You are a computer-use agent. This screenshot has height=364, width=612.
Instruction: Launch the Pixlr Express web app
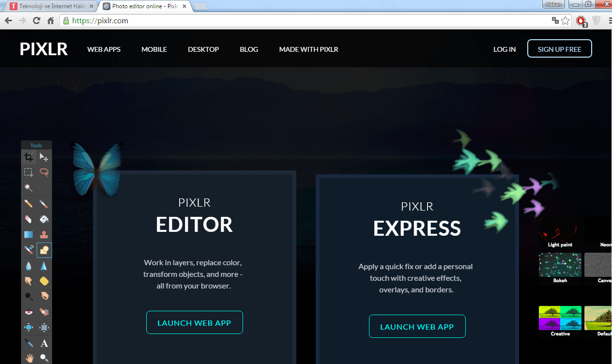(x=417, y=326)
